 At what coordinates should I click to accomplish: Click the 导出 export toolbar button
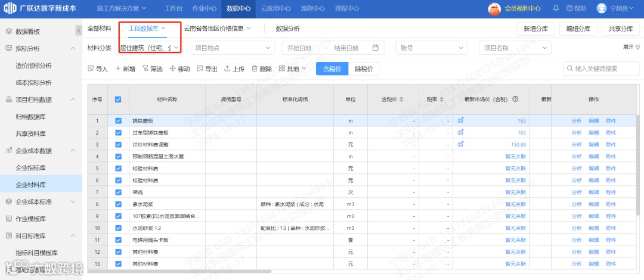(x=207, y=69)
